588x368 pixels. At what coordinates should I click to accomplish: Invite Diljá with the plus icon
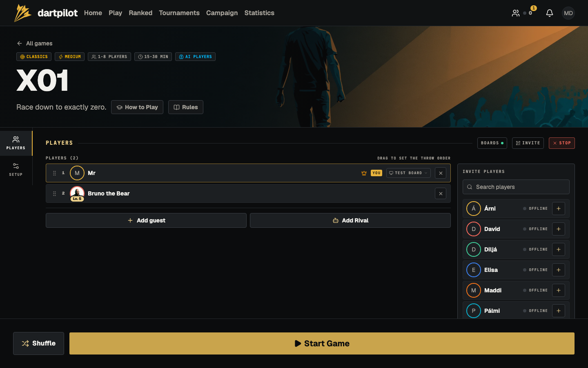point(559,249)
